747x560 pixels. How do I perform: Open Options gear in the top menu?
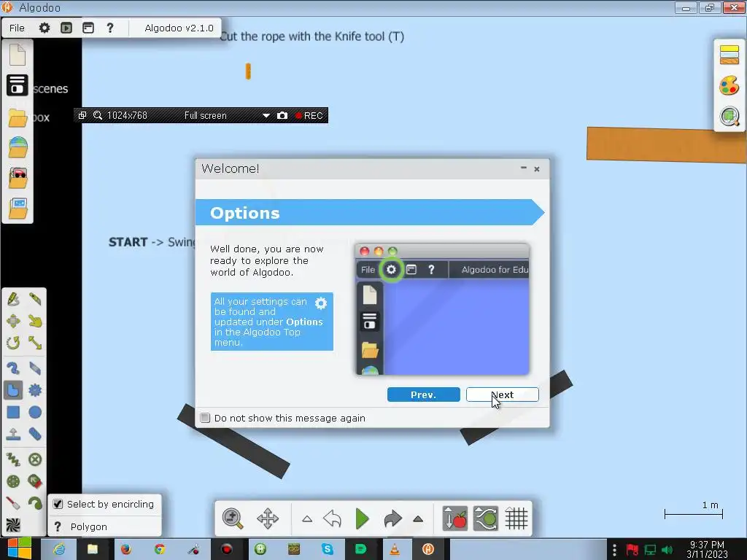tap(44, 28)
